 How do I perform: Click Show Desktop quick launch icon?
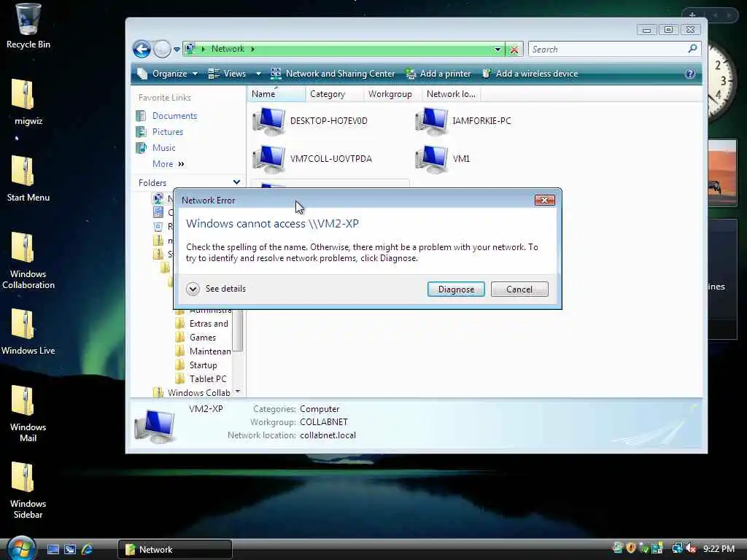pyautogui.click(x=53, y=550)
